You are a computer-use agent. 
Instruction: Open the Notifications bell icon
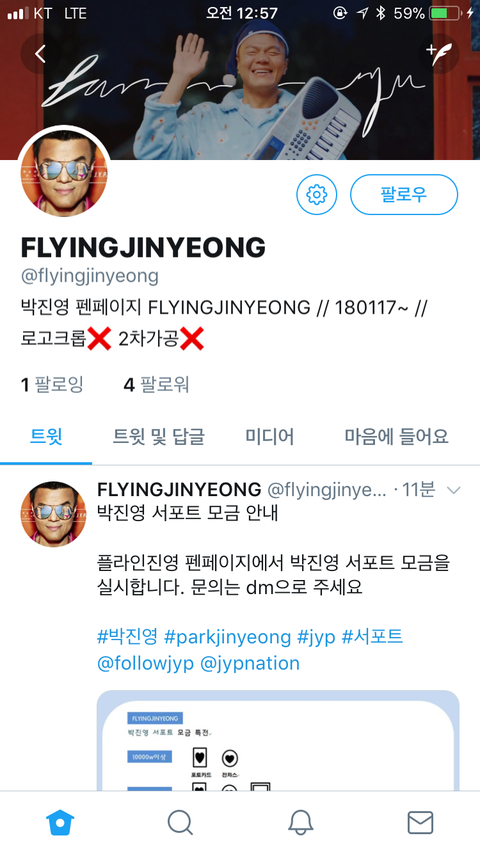tap(300, 822)
